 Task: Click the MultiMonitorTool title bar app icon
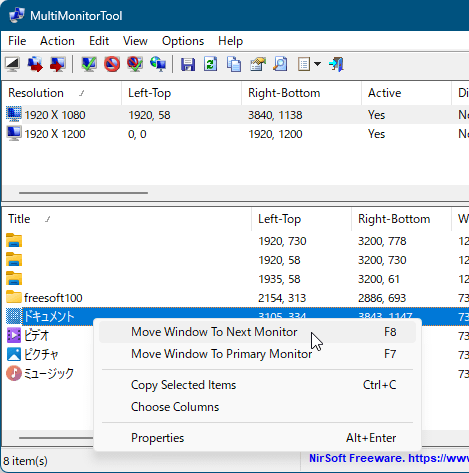pos(16,16)
